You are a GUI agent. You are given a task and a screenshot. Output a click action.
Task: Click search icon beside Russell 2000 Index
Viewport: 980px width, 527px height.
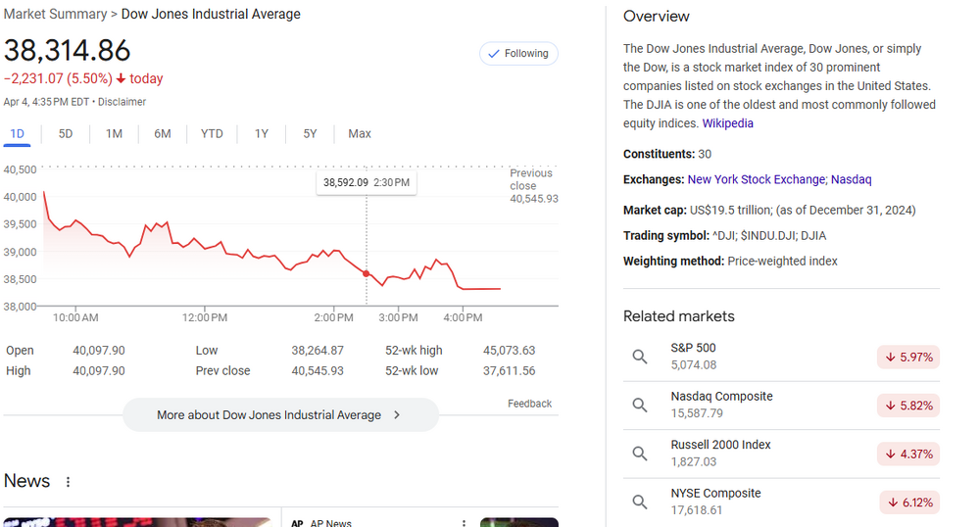640,454
